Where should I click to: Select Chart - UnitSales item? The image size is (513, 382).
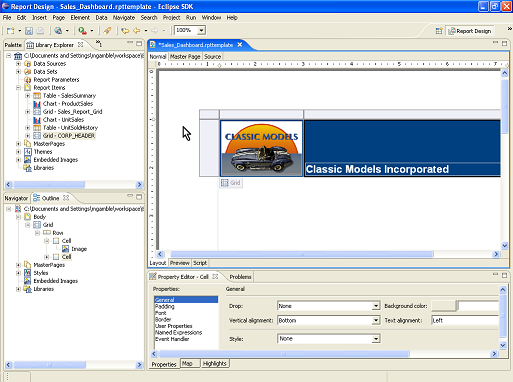tap(63, 120)
